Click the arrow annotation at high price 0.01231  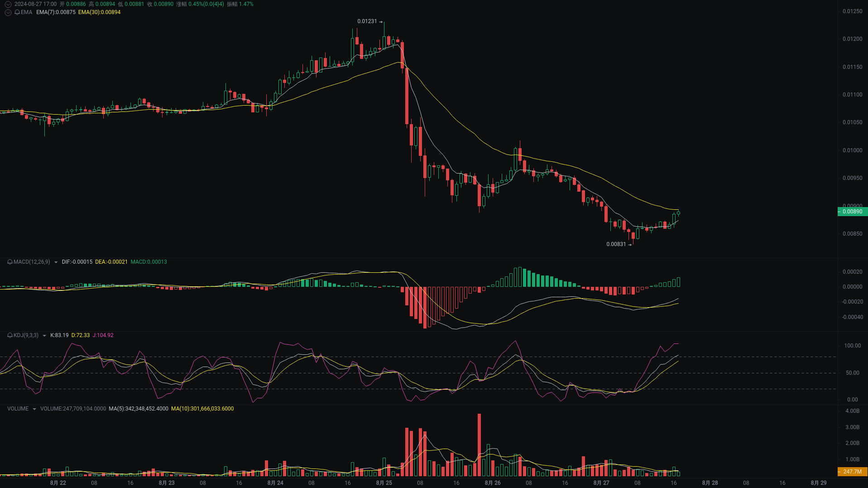pos(381,21)
